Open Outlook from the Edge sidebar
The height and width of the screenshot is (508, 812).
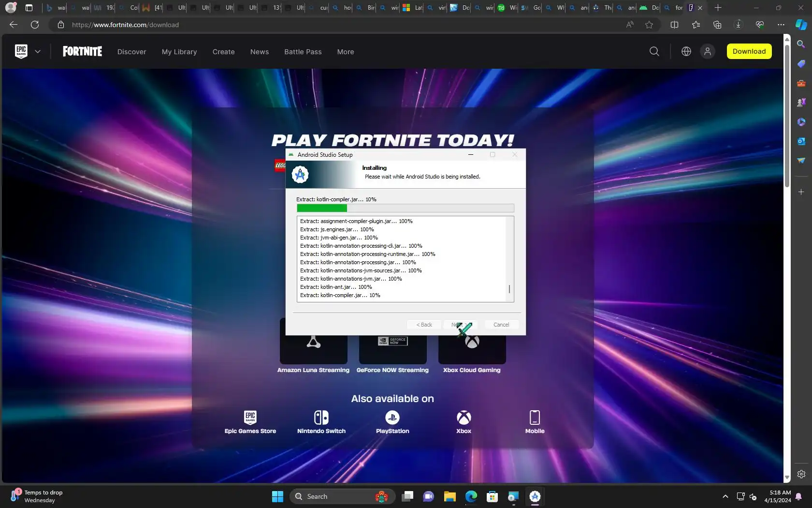point(801,141)
